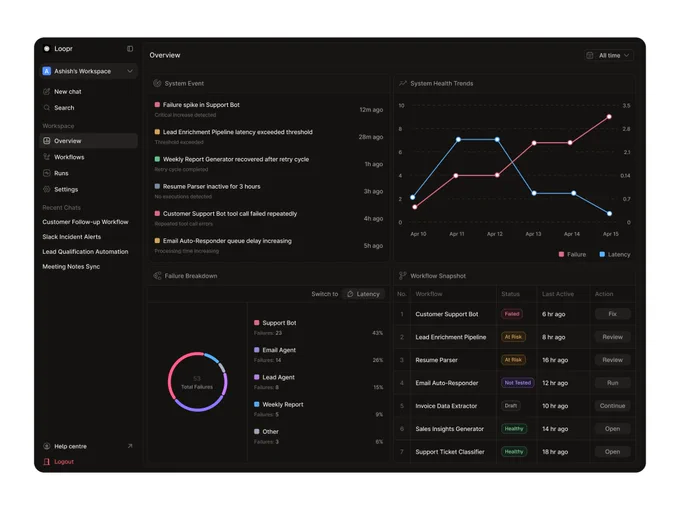Image resolution: width=680 pixels, height=510 pixels.
Task: Click the Settings gear icon
Action: pos(47,190)
